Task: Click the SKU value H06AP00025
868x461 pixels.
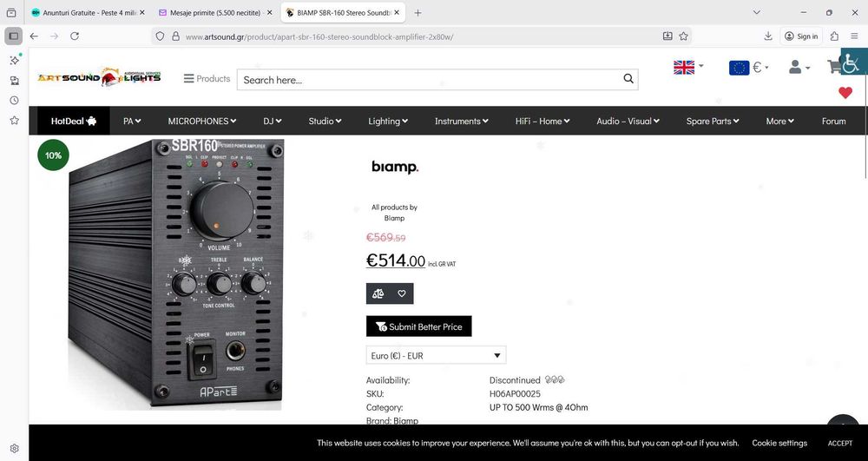Action: pos(515,394)
